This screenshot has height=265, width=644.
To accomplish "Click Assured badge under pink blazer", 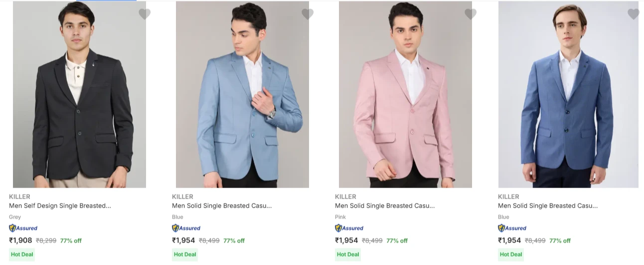I will pyautogui.click(x=349, y=228).
